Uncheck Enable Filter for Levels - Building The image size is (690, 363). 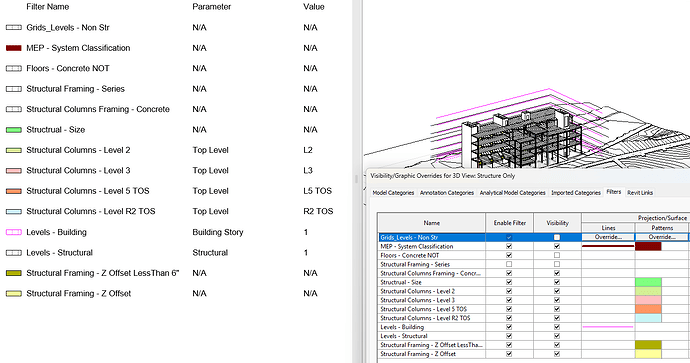509,327
